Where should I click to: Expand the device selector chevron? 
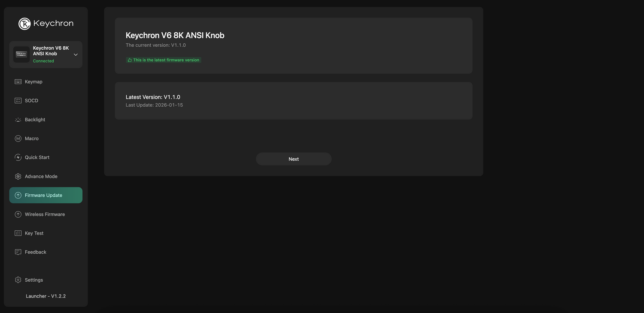click(76, 54)
